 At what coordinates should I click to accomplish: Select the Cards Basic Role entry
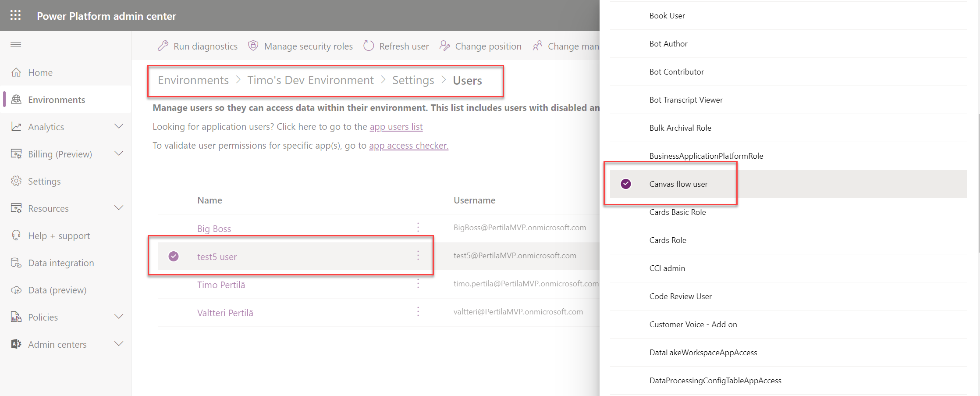point(677,212)
